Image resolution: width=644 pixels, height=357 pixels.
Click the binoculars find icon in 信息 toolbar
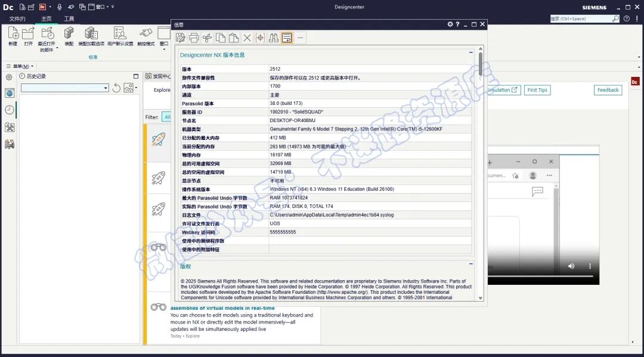(274, 38)
